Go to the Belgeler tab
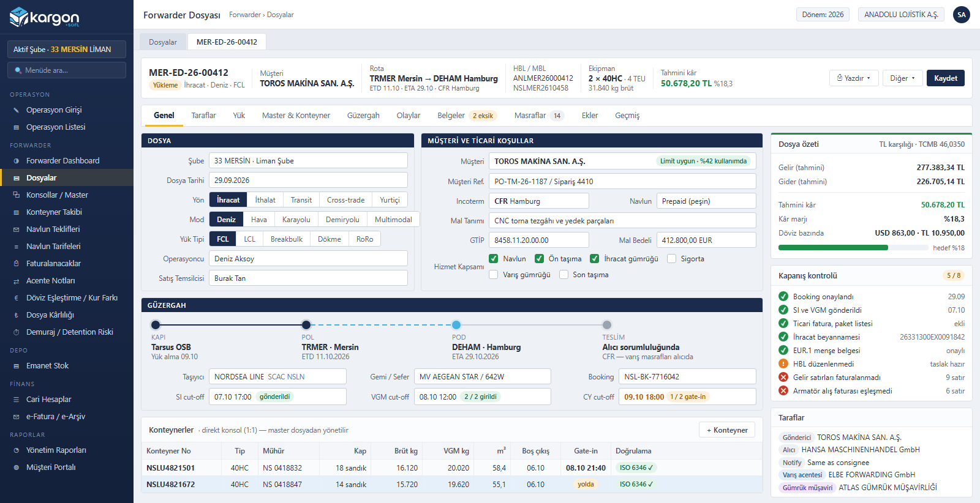This screenshot has width=980, height=503. click(x=467, y=116)
